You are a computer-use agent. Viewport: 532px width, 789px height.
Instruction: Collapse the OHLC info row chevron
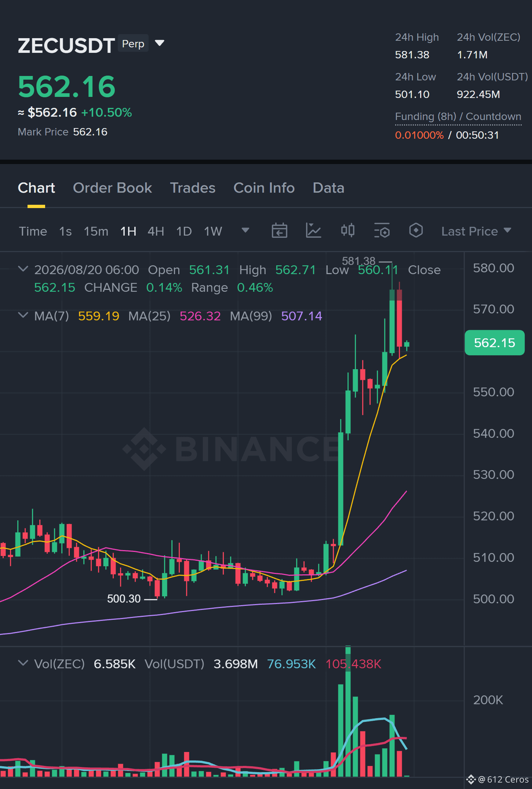click(x=23, y=269)
